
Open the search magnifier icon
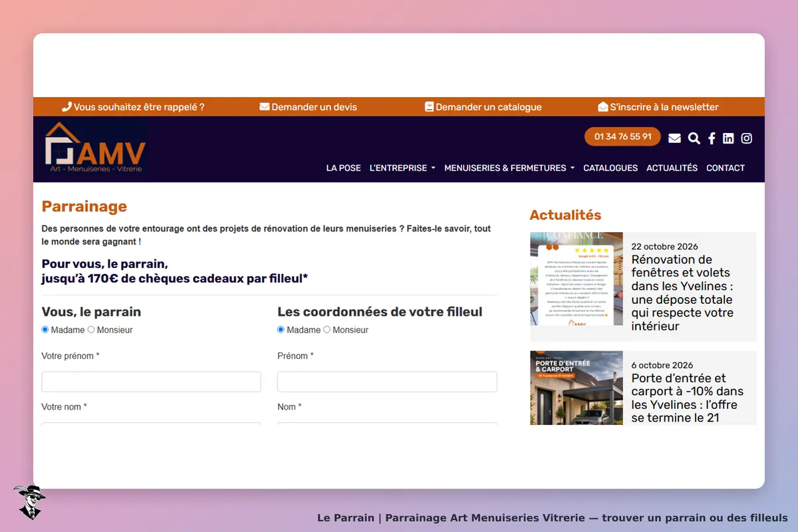point(694,138)
